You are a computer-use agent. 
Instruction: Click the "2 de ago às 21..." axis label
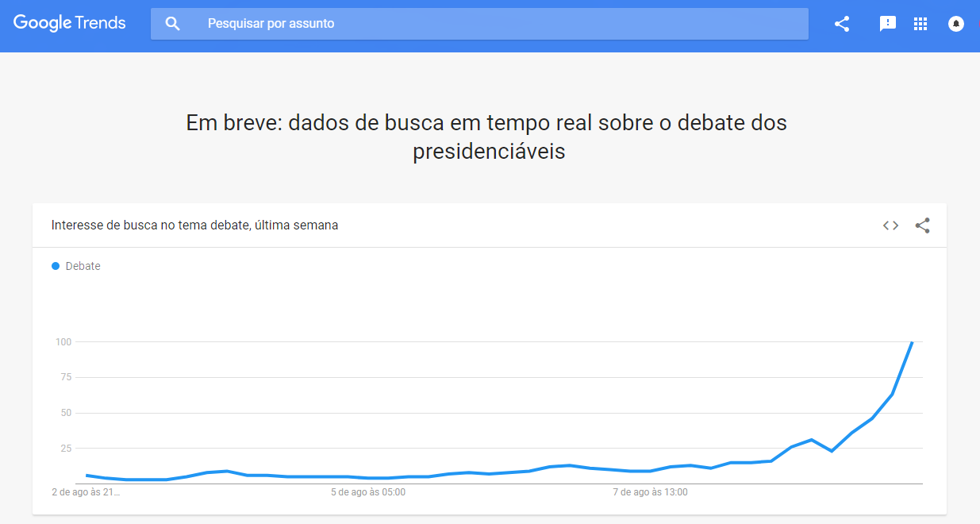pos(86,492)
